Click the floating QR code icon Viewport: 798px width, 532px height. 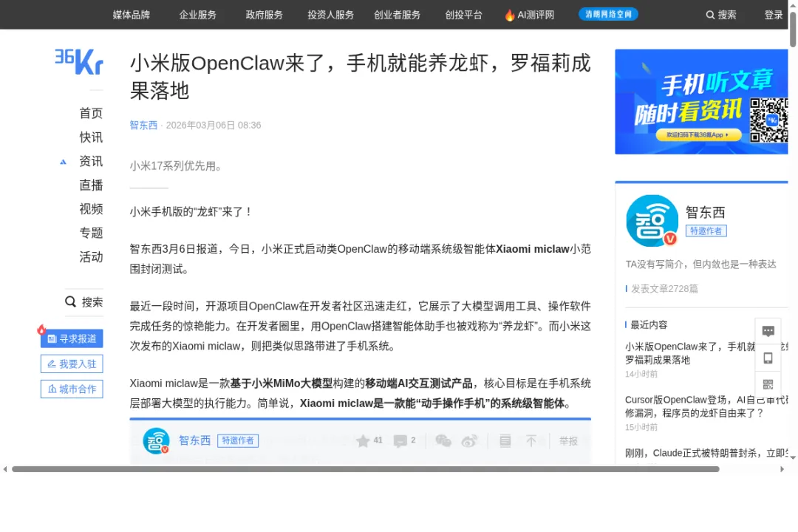tap(768, 384)
